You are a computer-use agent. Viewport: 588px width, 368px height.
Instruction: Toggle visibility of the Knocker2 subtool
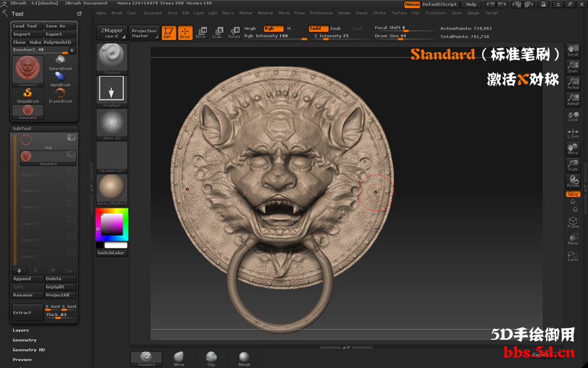(x=71, y=154)
